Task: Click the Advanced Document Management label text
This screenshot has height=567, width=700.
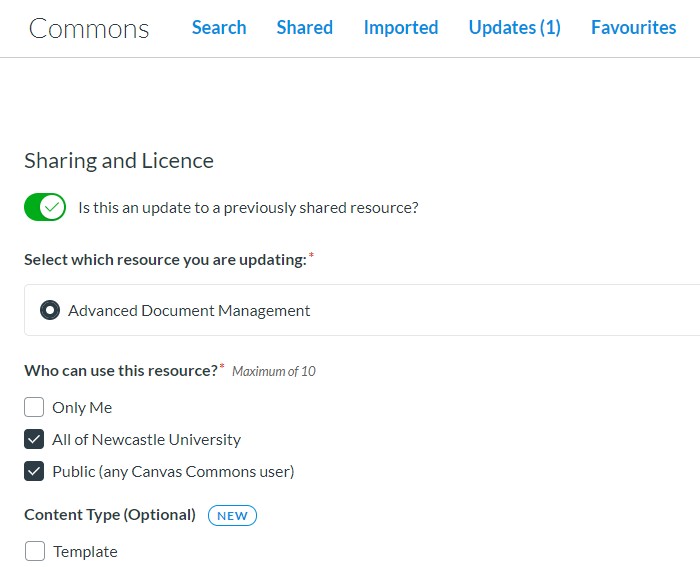Action: (x=189, y=311)
